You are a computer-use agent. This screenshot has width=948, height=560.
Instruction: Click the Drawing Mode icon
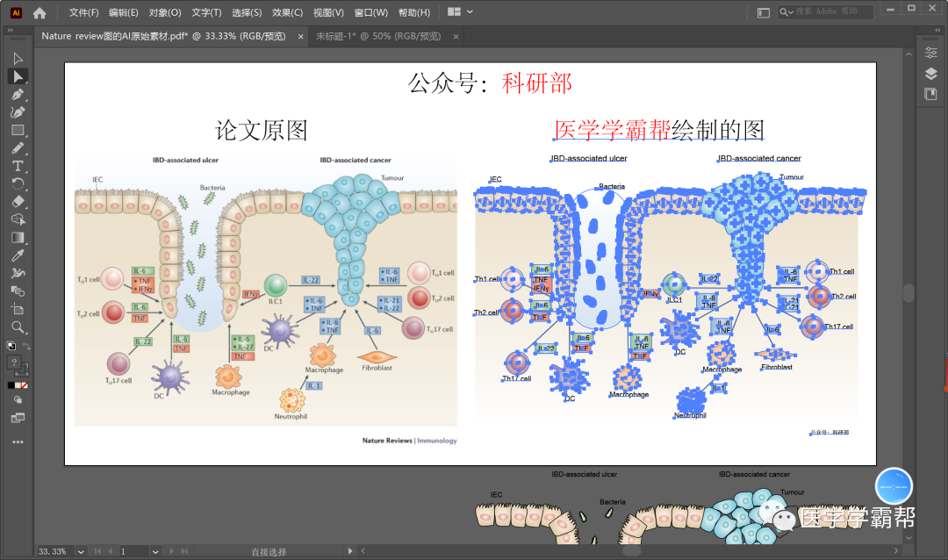pos(18,399)
